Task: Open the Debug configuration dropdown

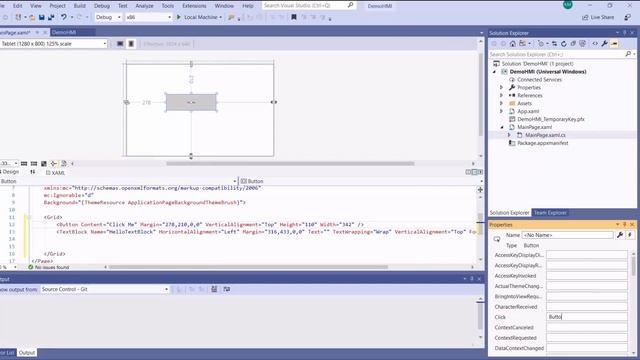Action: tap(108, 17)
